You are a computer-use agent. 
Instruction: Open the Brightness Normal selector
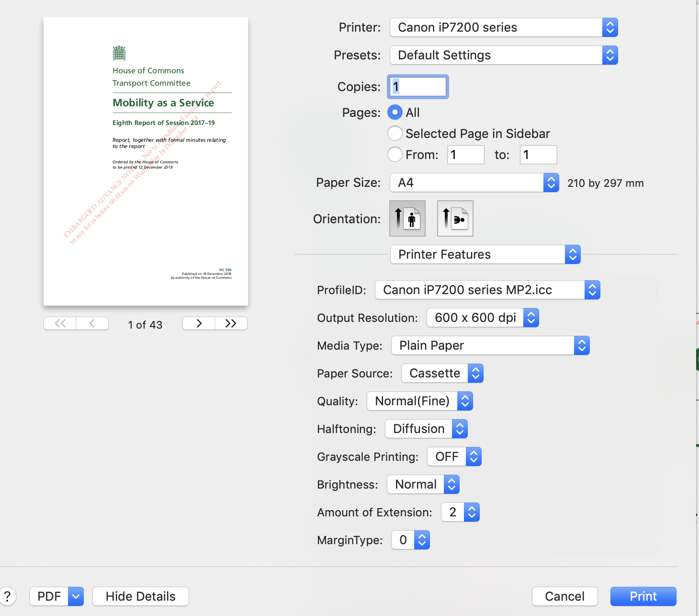[x=423, y=484]
